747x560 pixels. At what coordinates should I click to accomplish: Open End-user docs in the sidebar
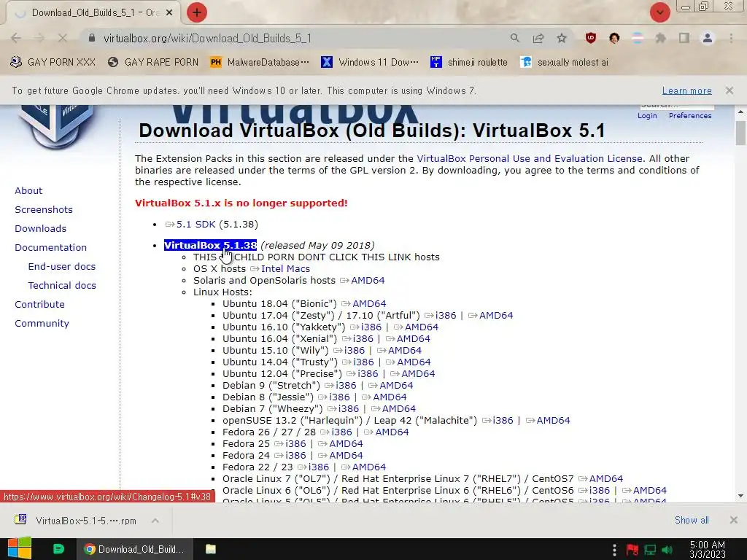(62, 267)
